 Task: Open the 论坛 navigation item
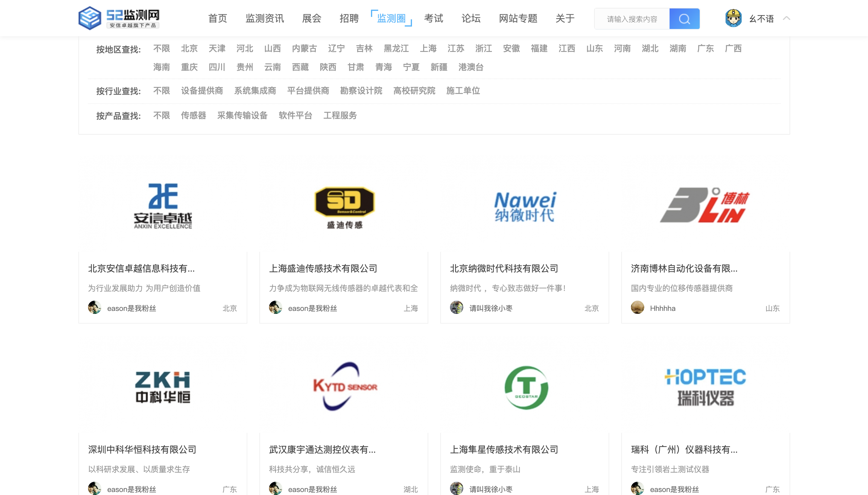click(x=471, y=18)
